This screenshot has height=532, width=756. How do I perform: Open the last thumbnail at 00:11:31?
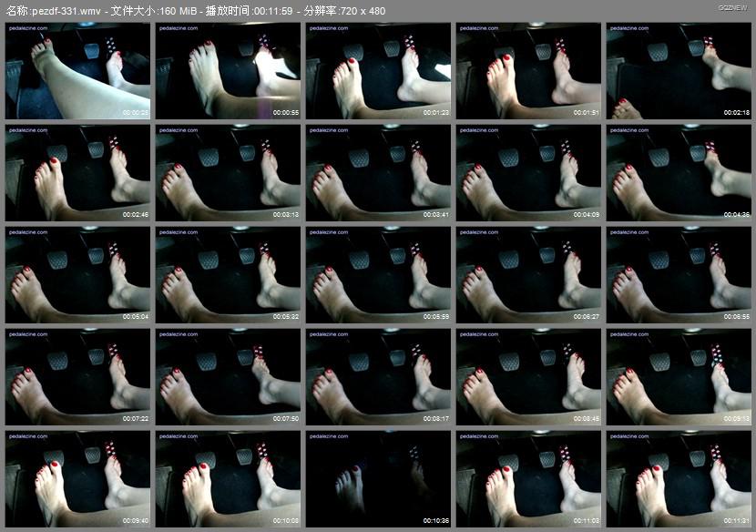point(679,479)
